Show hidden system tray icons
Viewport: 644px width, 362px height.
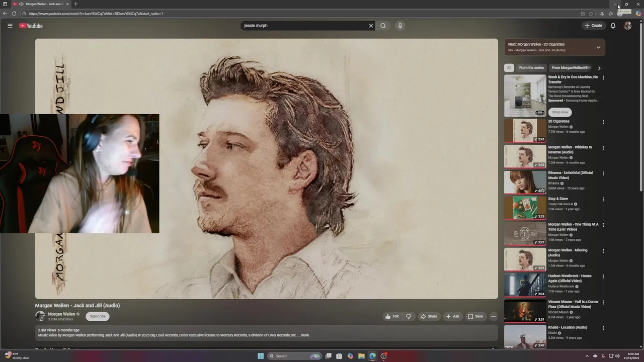pyautogui.click(x=587, y=356)
